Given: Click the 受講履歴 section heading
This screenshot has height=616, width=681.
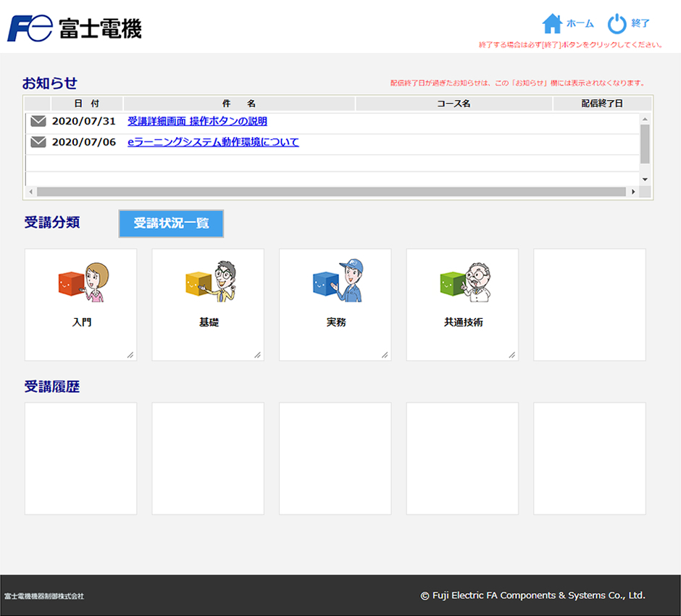Looking at the screenshot, I should pos(52,386).
